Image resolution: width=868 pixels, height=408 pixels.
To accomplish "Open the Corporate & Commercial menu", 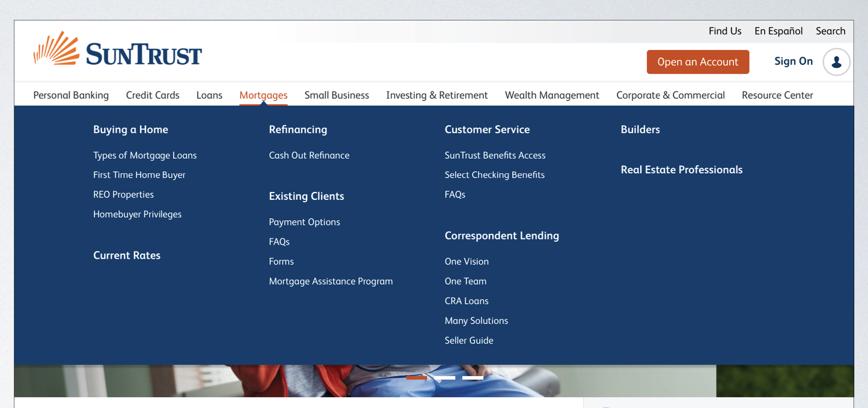I will click(x=670, y=95).
